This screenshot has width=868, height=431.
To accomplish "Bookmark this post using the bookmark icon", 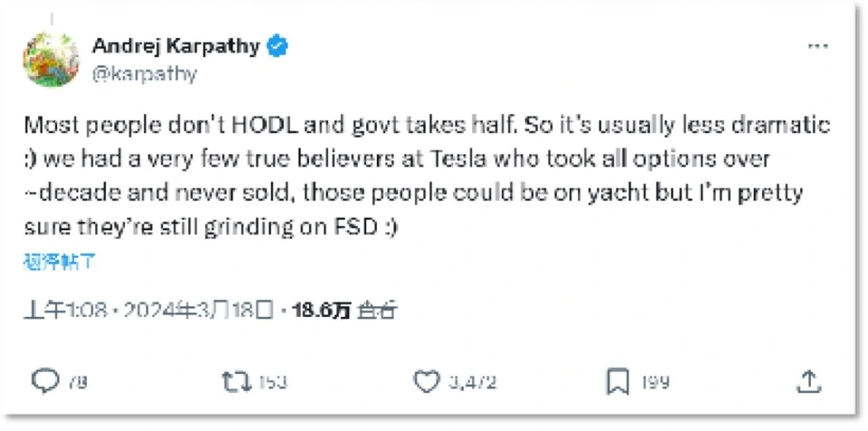I will (618, 381).
